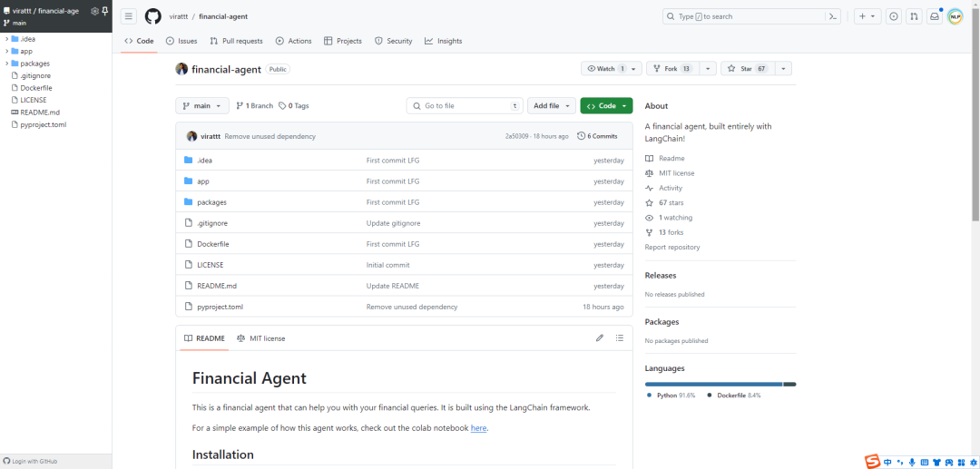980x469 pixels.
Task: Open the Sogou skin shirt icon
Action: coord(936,462)
